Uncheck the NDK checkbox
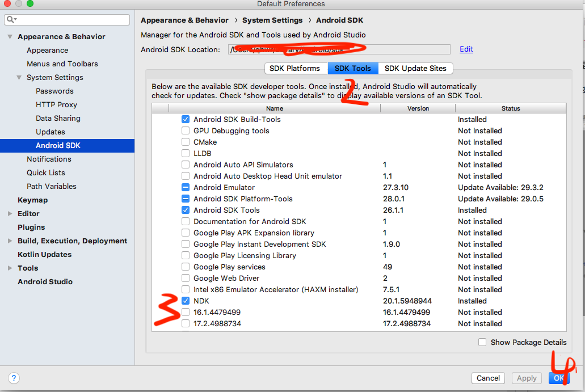This screenshot has width=585, height=392. tap(186, 301)
